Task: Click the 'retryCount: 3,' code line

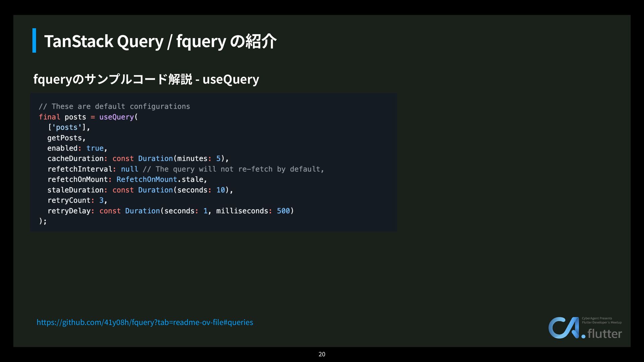Action: coord(77,200)
